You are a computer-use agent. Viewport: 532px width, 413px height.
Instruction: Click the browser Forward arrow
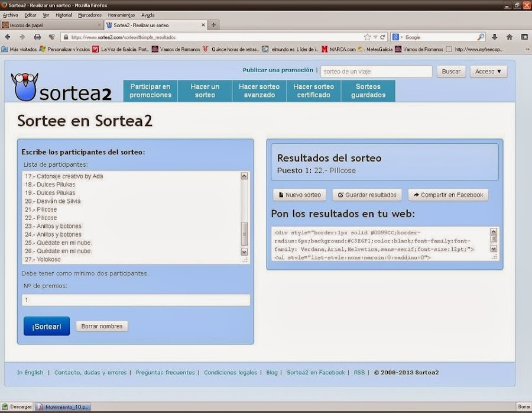click(22, 37)
